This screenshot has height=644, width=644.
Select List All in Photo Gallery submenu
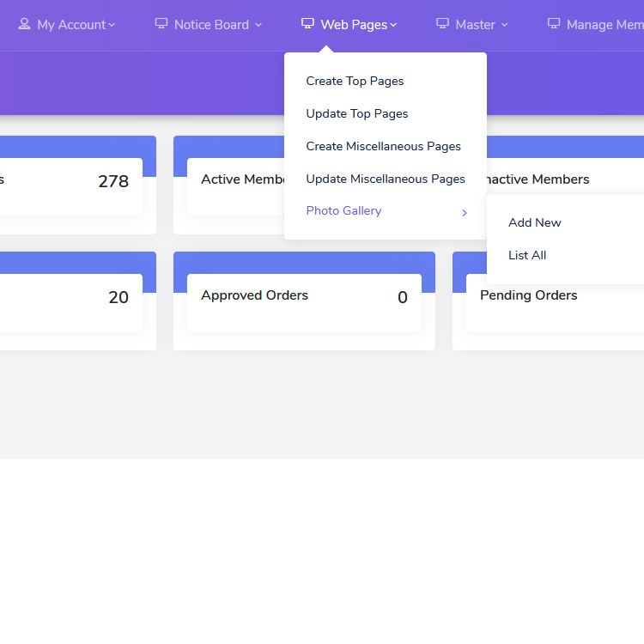click(x=527, y=255)
